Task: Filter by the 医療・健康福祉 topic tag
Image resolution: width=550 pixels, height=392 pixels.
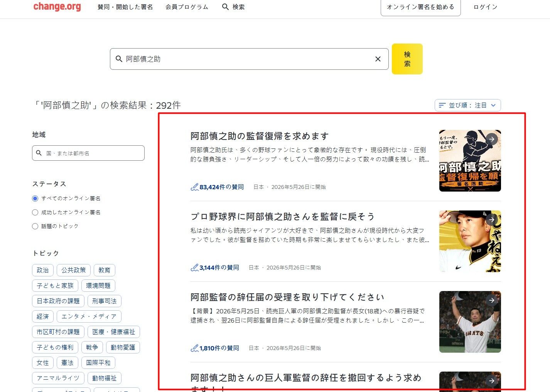Action: tap(114, 332)
